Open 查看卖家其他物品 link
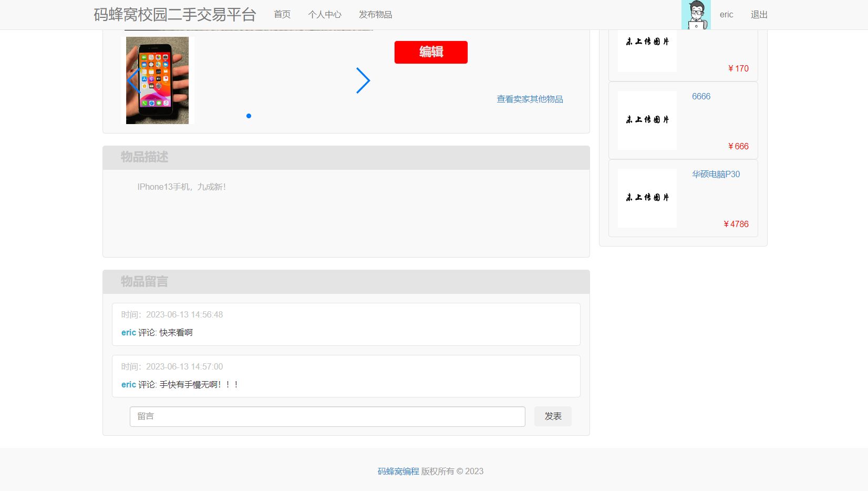Screen dimensions: 868x491 530,99
